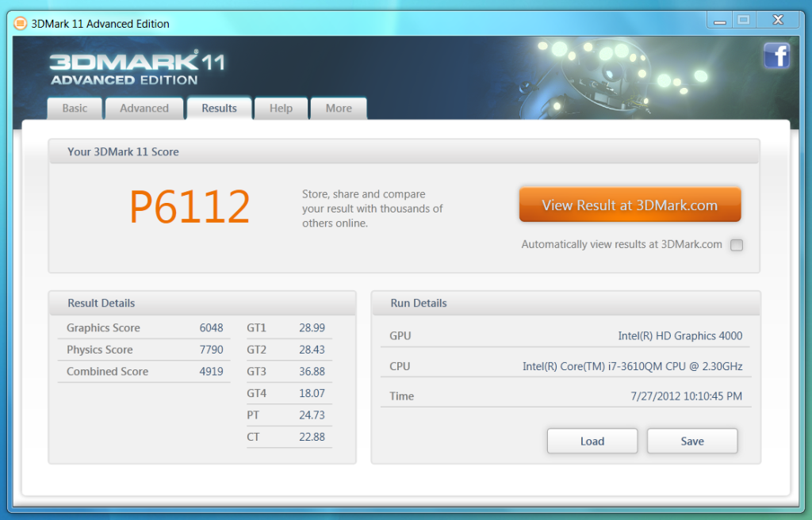Click the P6112 score value
The height and width of the screenshot is (520, 812).
point(190,207)
